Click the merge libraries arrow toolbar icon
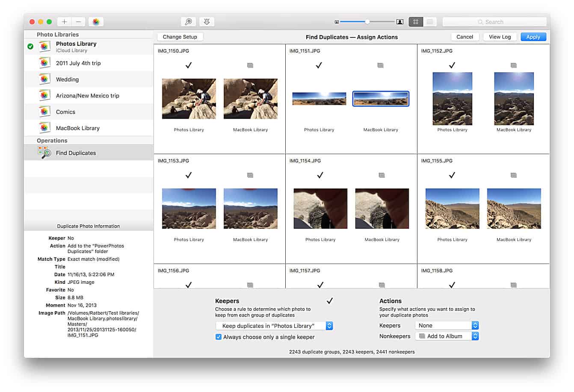 (207, 22)
